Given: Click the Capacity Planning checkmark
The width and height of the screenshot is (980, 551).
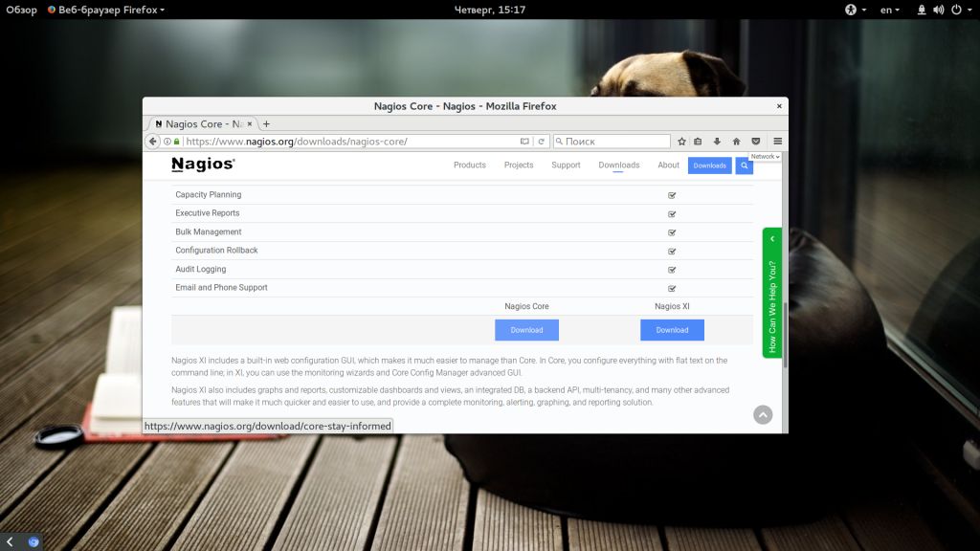Looking at the screenshot, I should 672,195.
